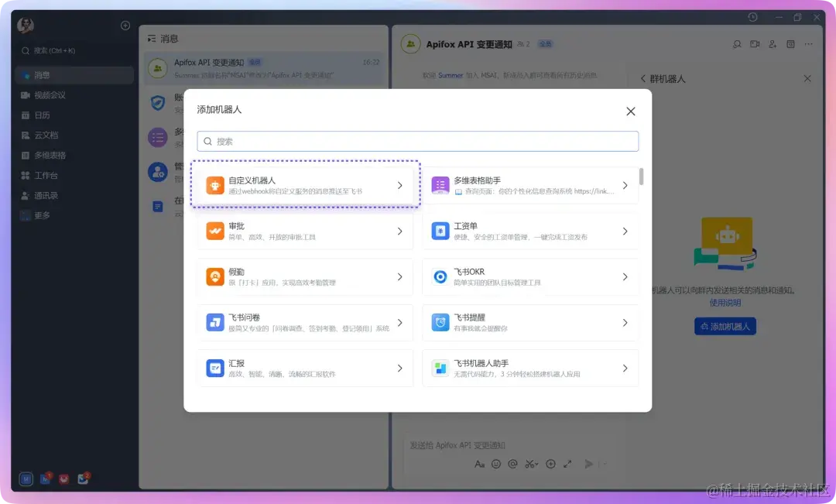Click the plus add attachment icon in composer
This screenshot has height=504, width=836.
551,464
